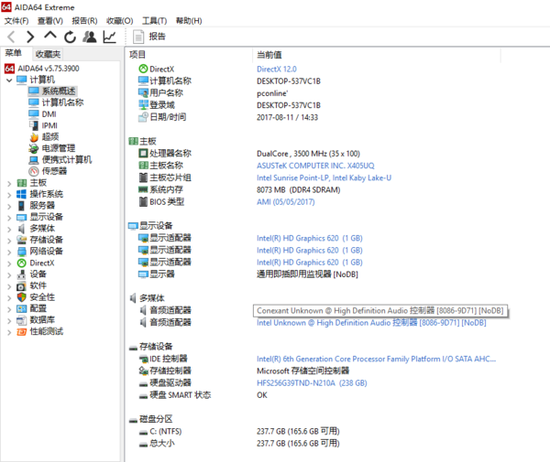Click the 处理器名称 CPU icon
Viewport: 550px width, 462px height.
pyautogui.click(x=143, y=153)
